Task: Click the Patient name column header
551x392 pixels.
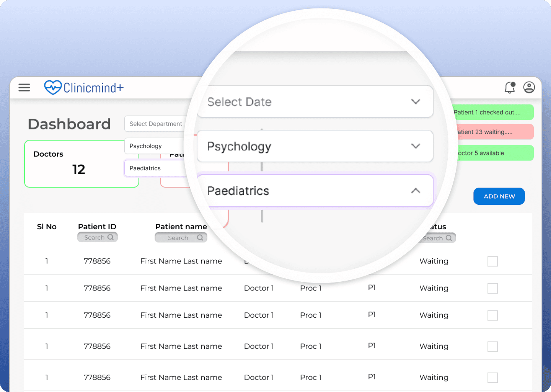Action: coord(181,227)
